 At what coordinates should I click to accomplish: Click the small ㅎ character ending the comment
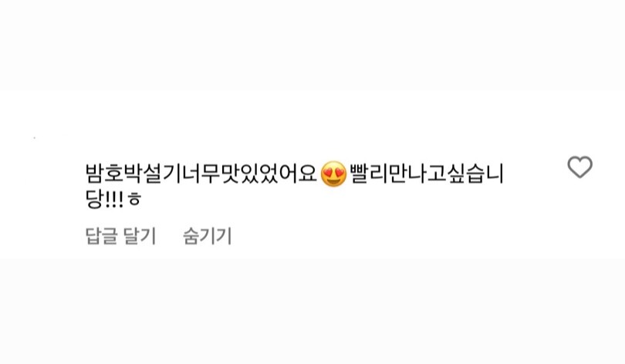point(134,200)
